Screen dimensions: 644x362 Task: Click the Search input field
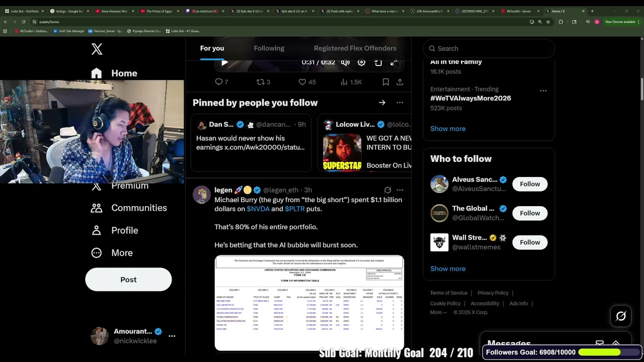[x=489, y=49]
